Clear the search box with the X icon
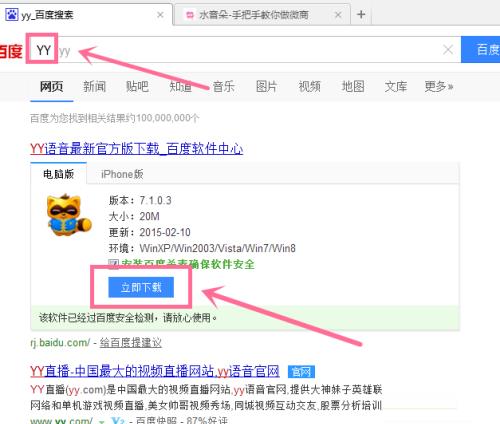 click(448, 50)
